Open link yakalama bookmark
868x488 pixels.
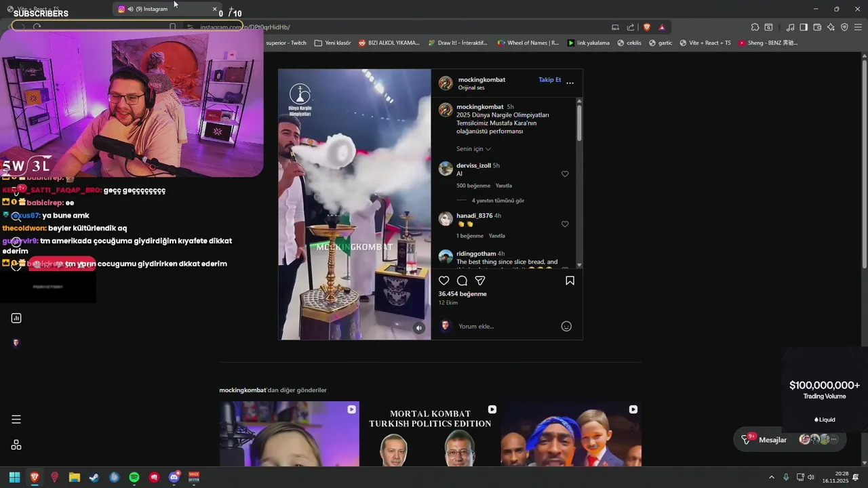click(x=588, y=43)
